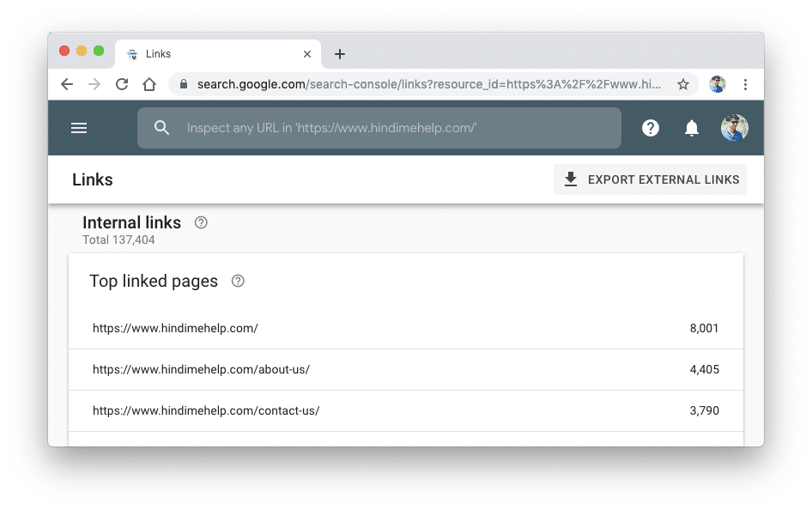
Task: Click Export External Links button
Action: (650, 179)
